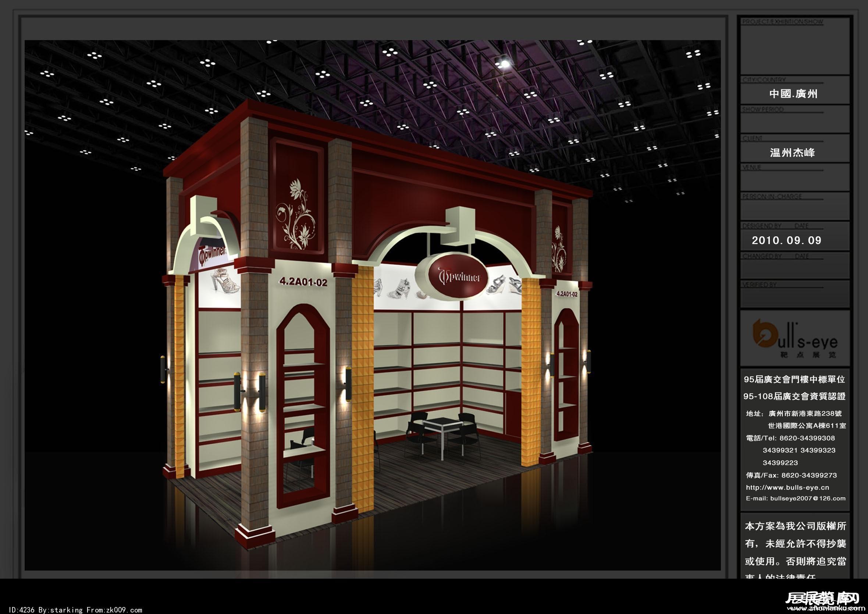This screenshot has width=868, height=614.
Task: Click the 温州杰峰 client field
Action: click(792, 152)
